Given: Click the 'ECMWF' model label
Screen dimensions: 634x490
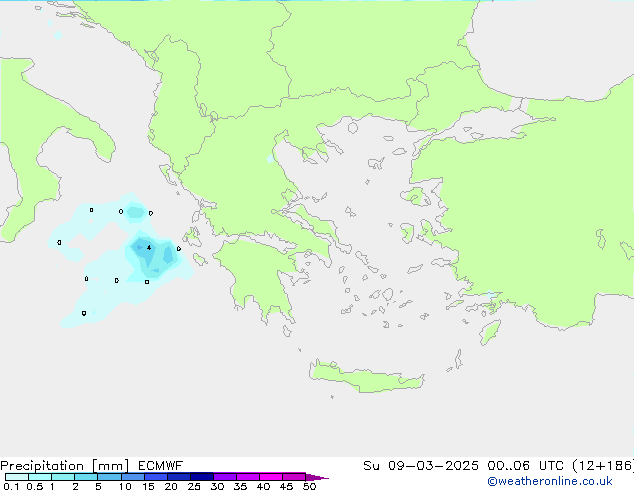Looking at the screenshot, I should pyautogui.click(x=161, y=466).
